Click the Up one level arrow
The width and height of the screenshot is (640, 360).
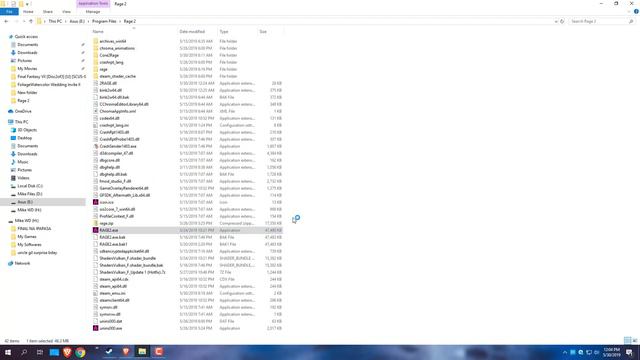tap(31, 21)
